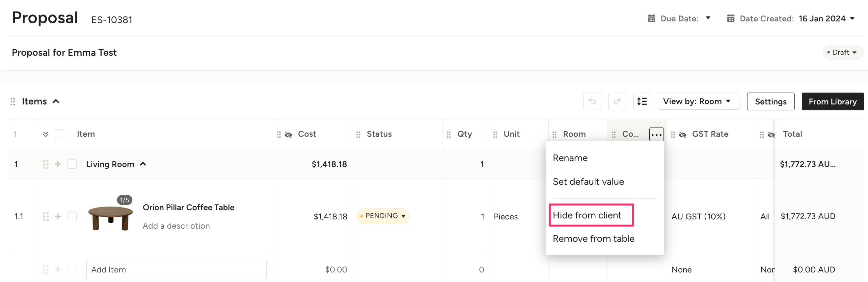Viewport: 868px width, 282px height.
Task: Click the expand-all double chevron icon
Action: coord(46,134)
